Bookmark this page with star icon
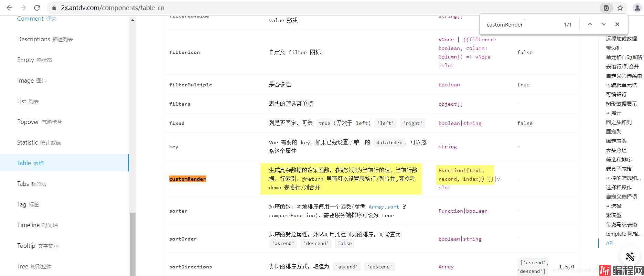 [x=620, y=8]
